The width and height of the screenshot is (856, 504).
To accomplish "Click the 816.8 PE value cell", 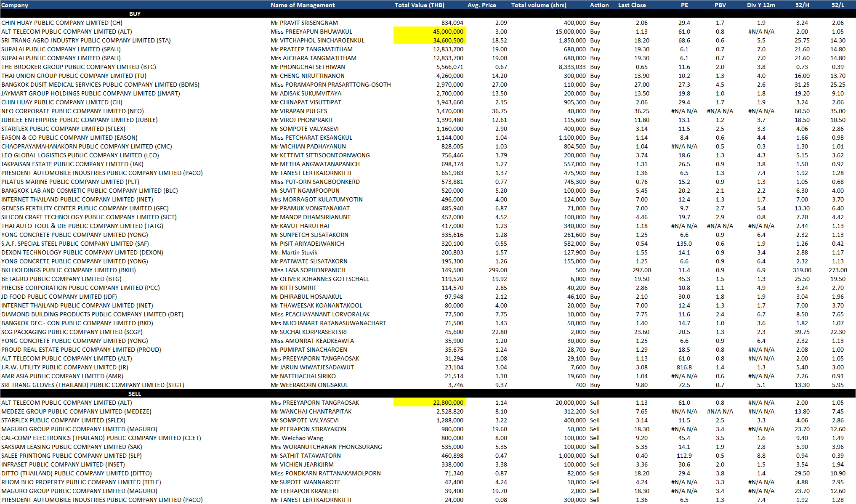I will click(x=684, y=367).
